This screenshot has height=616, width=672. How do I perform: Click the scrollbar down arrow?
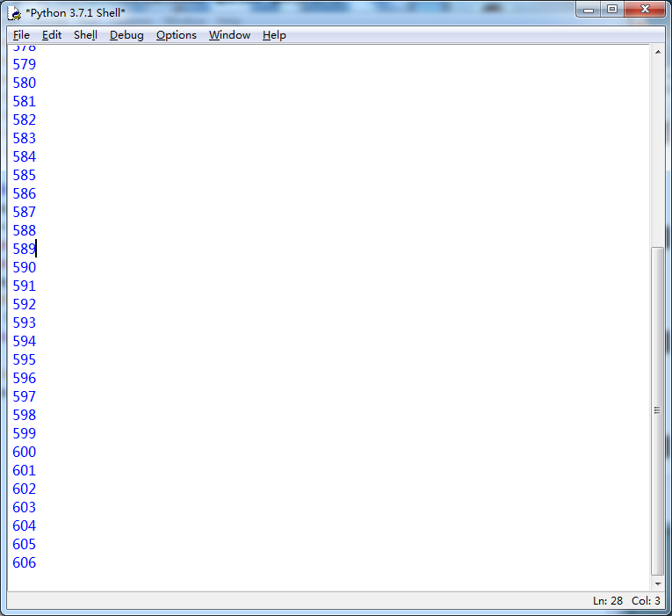[657, 583]
